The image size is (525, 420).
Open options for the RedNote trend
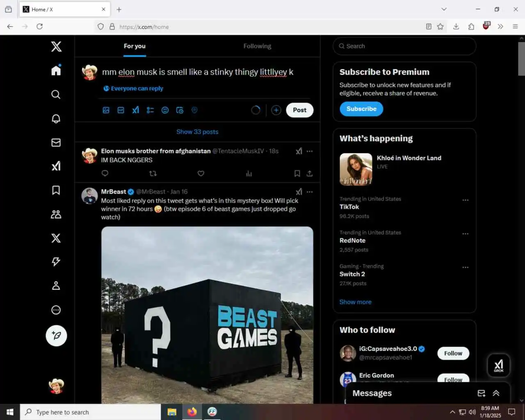tap(466, 234)
